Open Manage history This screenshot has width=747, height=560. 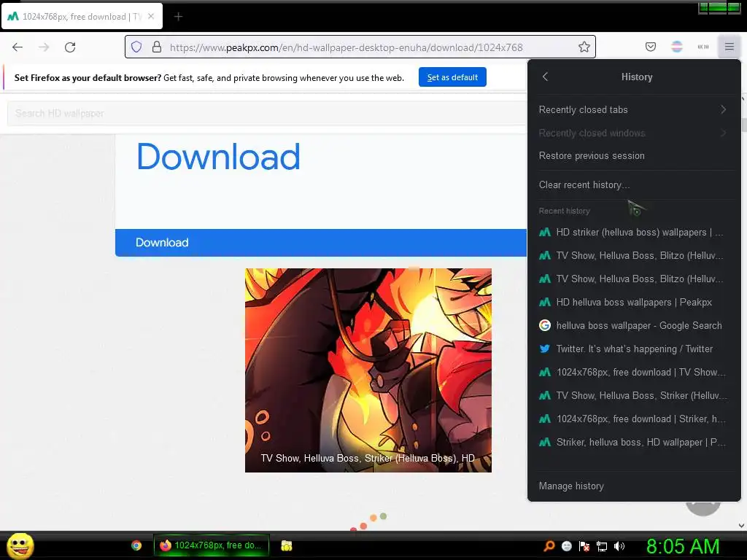click(634, 486)
